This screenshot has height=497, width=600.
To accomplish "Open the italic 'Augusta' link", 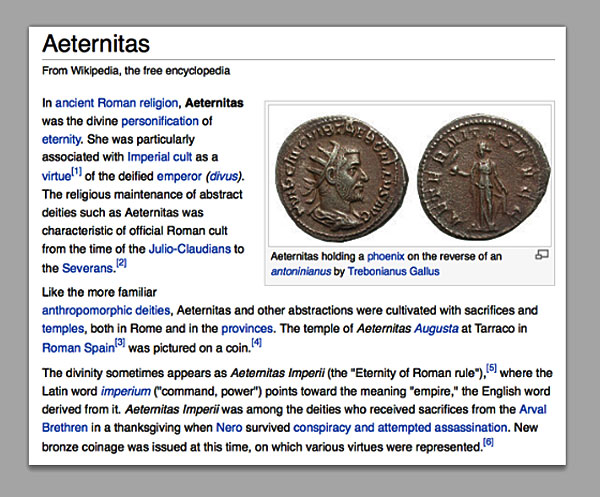I will coord(436,328).
